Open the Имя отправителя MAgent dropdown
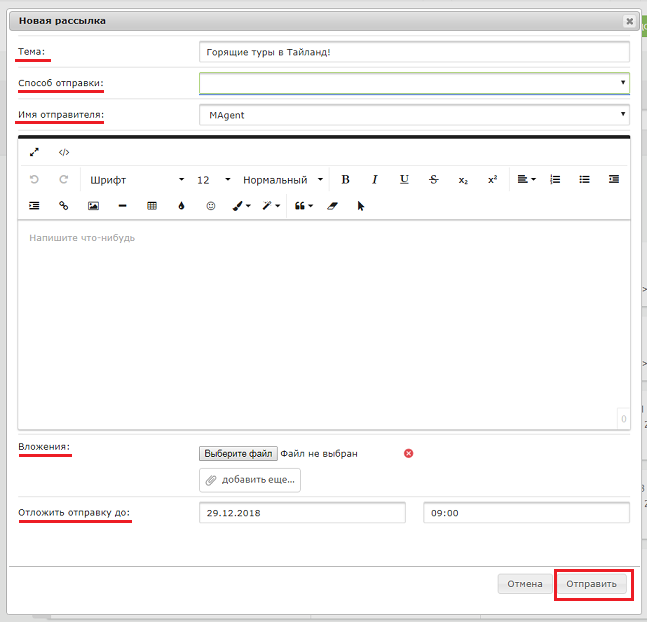The width and height of the screenshot is (647, 622). (414, 115)
